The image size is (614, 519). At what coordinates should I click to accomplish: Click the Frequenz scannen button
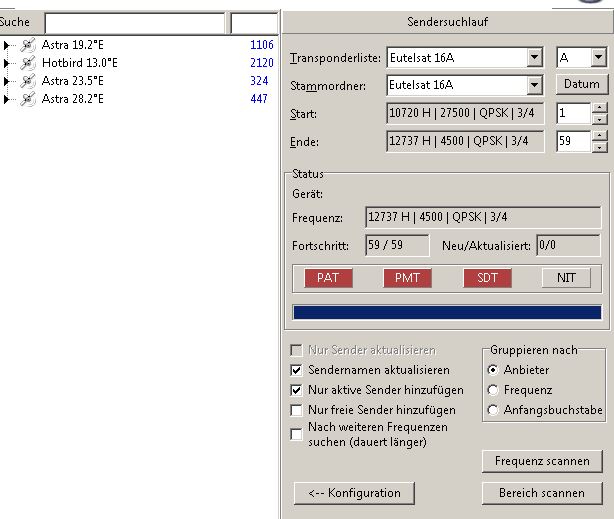tap(542, 461)
